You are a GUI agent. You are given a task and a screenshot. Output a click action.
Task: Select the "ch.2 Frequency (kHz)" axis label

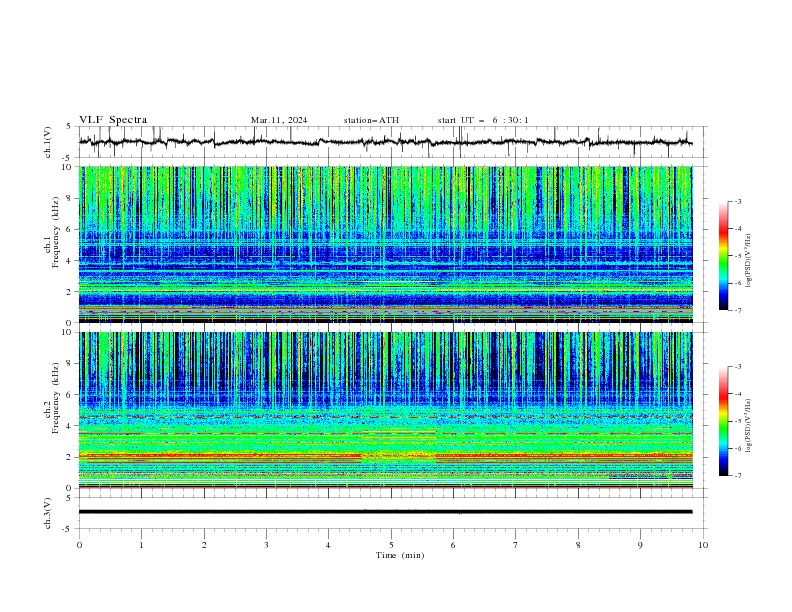pos(52,398)
